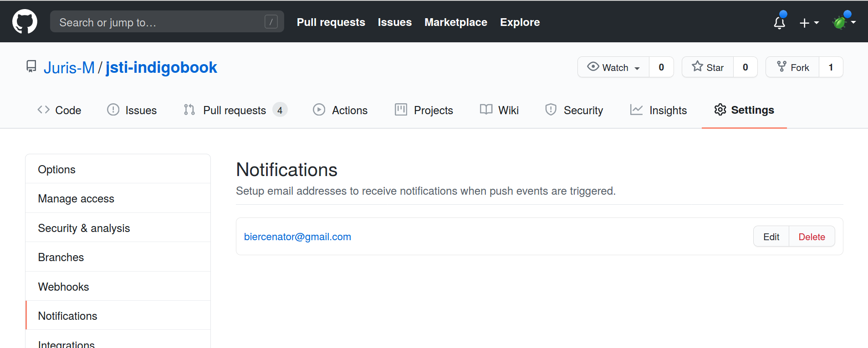Image resolution: width=868 pixels, height=348 pixels.
Task: Switch to the Code tab
Action: pyautogui.click(x=59, y=110)
